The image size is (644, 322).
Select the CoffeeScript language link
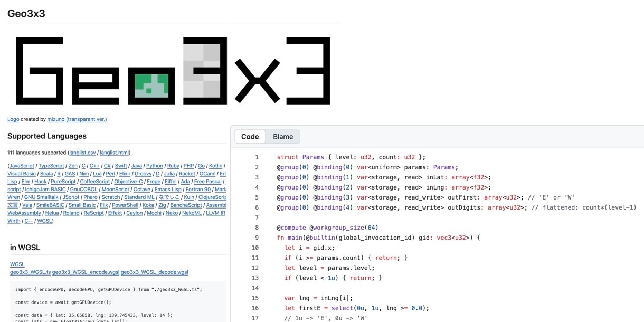pyautogui.click(x=95, y=182)
